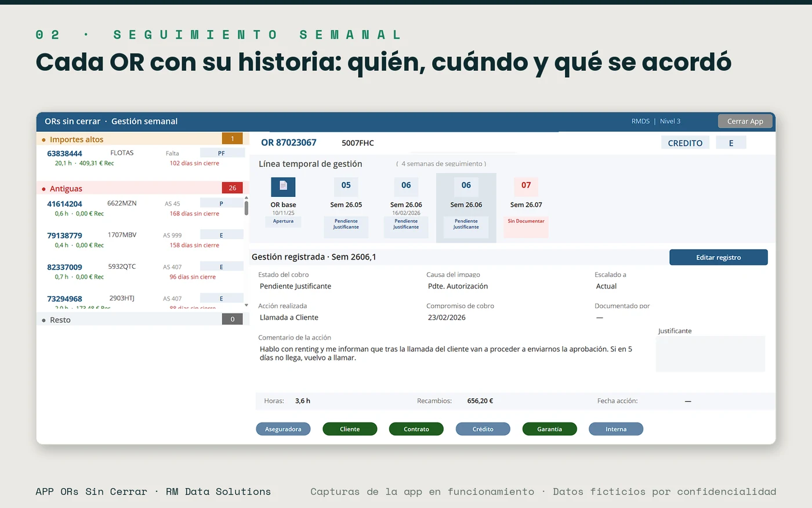This screenshot has width=812, height=508.
Task: Click Causa del impago value Pdte. Autorización
Action: pyautogui.click(x=458, y=286)
